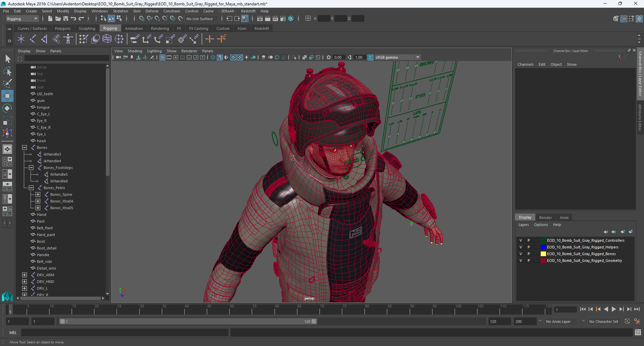The width and height of the screenshot is (644, 346).
Task: Click the New Scene icon
Action: point(50,19)
